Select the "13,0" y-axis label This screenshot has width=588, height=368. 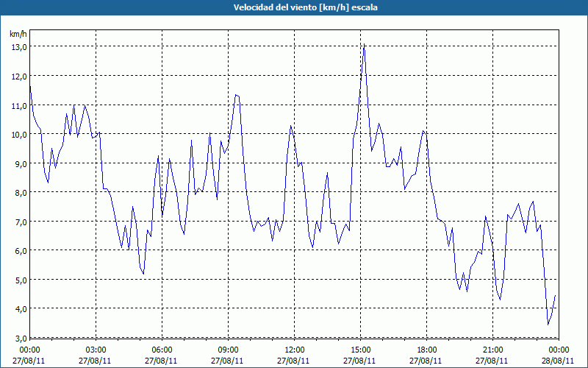point(18,47)
